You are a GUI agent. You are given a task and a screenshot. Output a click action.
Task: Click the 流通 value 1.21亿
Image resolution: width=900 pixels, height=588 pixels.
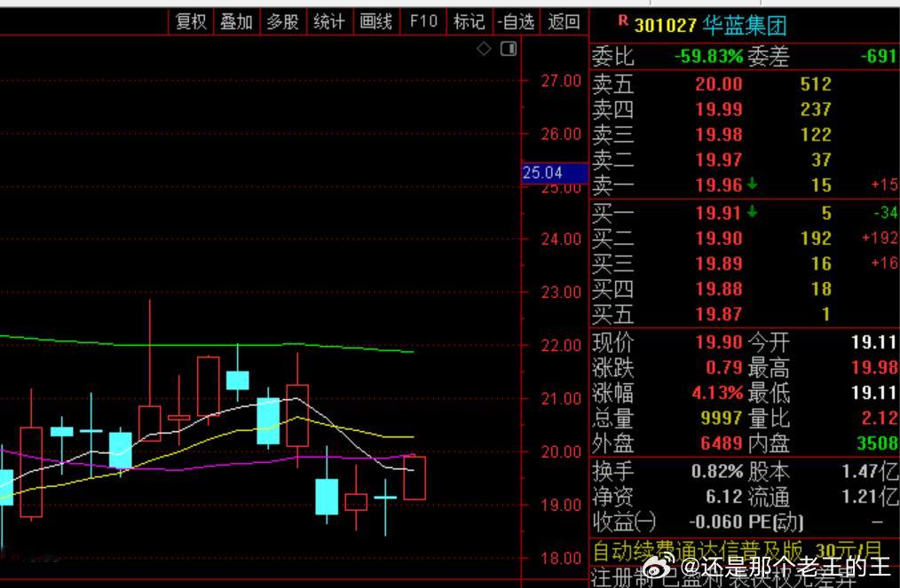click(870, 497)
